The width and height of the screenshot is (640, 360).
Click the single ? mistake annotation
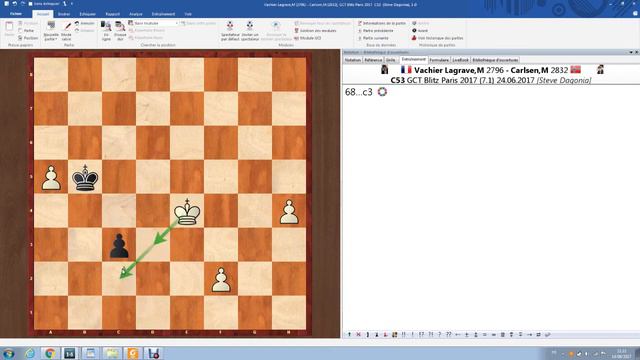pyautogui.click(x=440, y=335)
